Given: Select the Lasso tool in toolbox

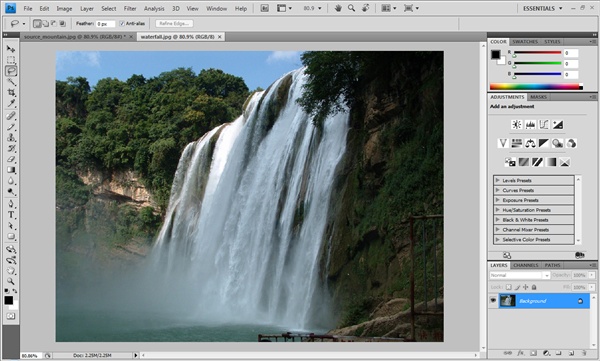Looking at the screenshot, I should tap(11, 71).
